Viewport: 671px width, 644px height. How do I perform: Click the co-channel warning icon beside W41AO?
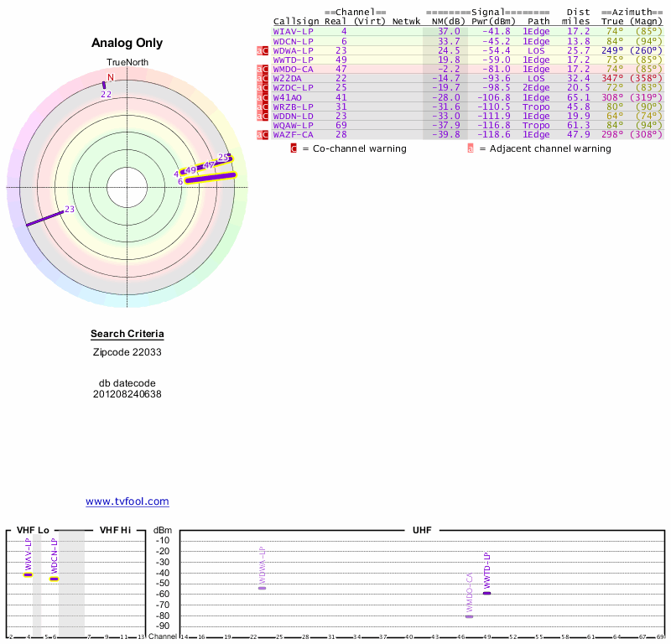265,97
